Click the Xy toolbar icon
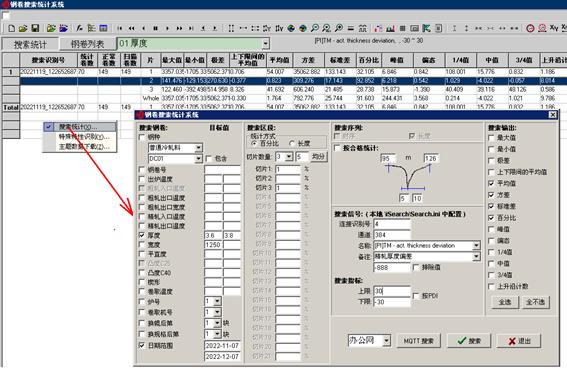This screenshot has width=567, height=375. pyautogui.click(x=554, y=28)
